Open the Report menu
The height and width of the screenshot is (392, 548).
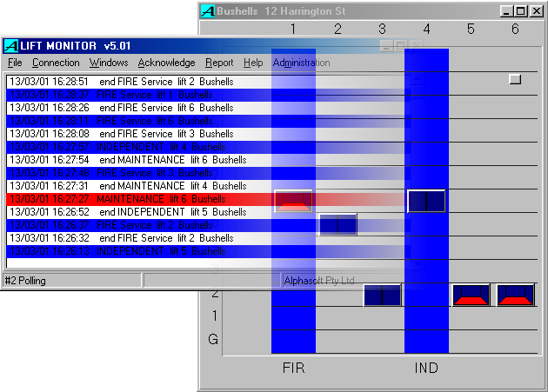[x=219, y=63]
